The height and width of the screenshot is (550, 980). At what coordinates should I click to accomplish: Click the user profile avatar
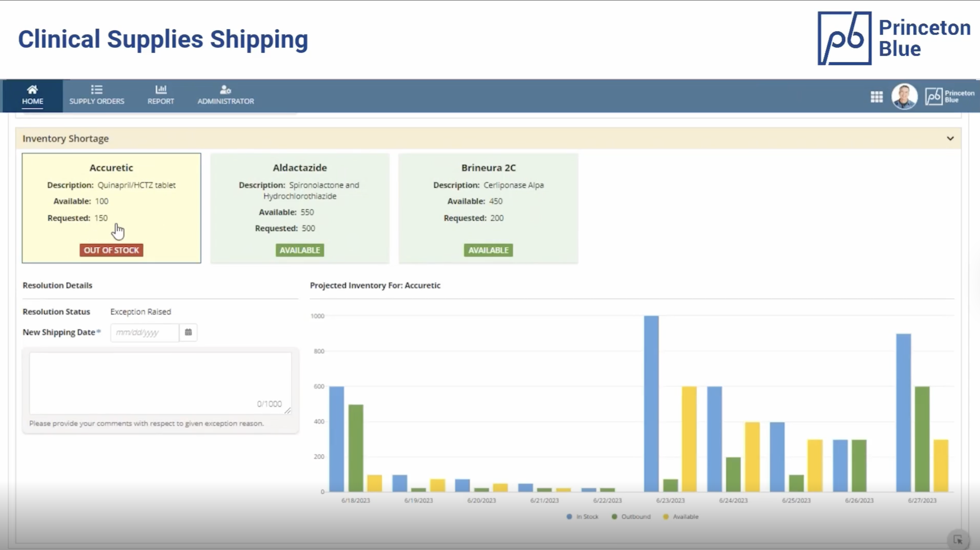904,96
